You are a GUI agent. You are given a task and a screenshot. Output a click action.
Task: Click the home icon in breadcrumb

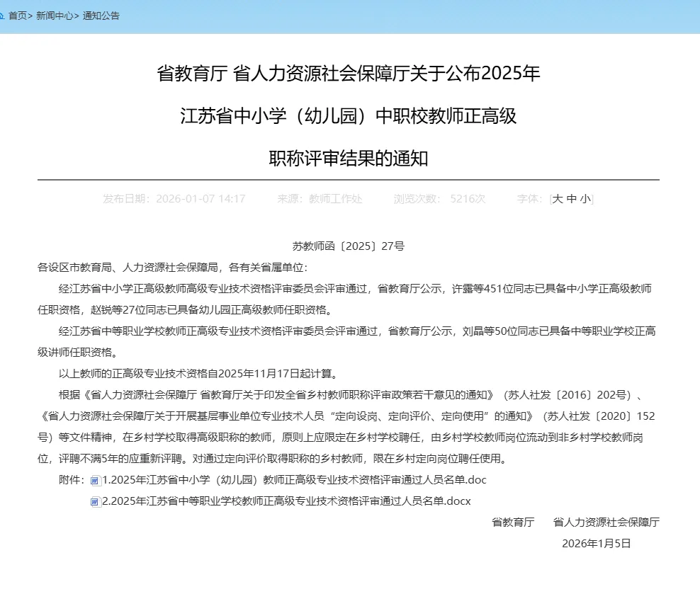[2, 16]
